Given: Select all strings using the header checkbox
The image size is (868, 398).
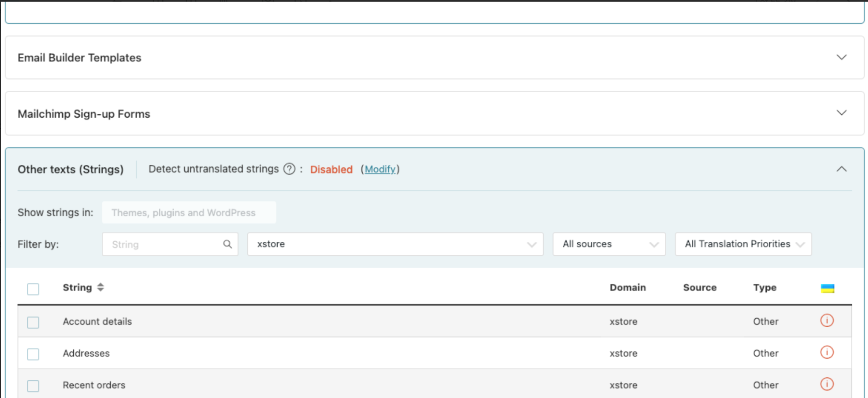Looking at the screenshot, I should tap(33, 289).
